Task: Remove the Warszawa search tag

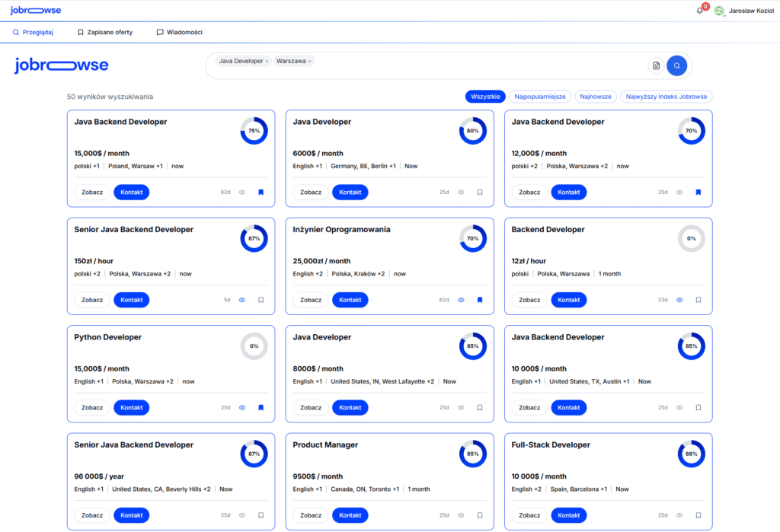Action: coord(310,61)
